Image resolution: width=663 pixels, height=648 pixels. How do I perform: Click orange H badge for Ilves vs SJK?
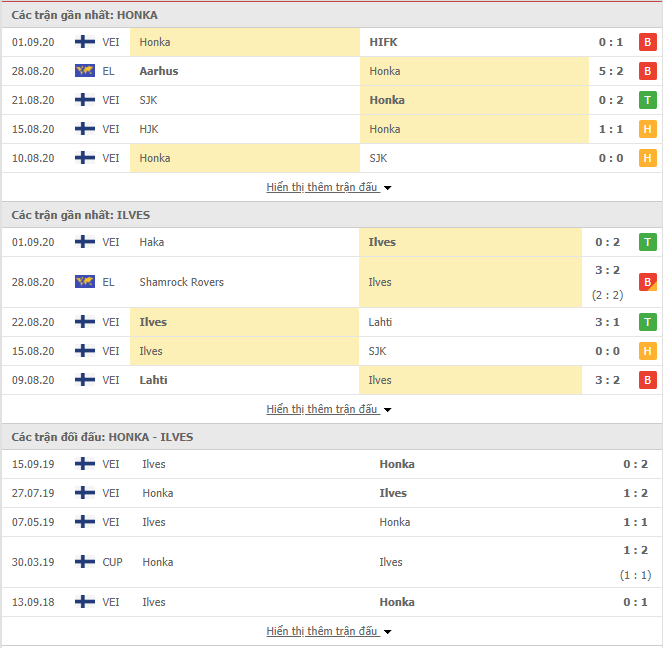pos(647,351)
